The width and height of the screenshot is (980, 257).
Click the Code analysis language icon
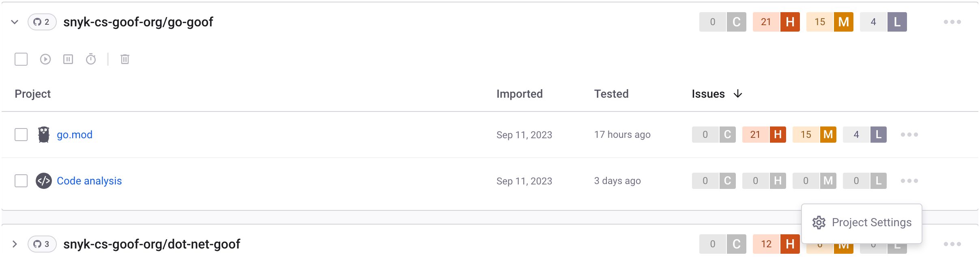43,180
